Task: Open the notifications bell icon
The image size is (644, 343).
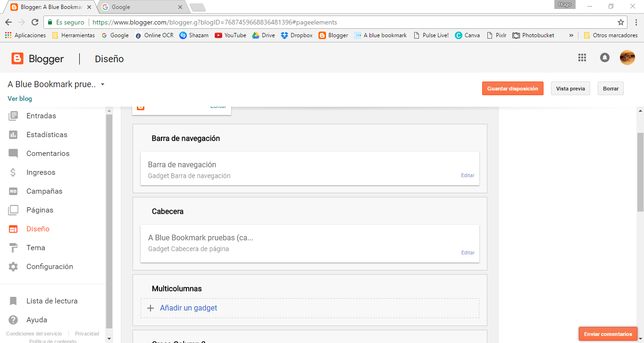Action: 605,57
